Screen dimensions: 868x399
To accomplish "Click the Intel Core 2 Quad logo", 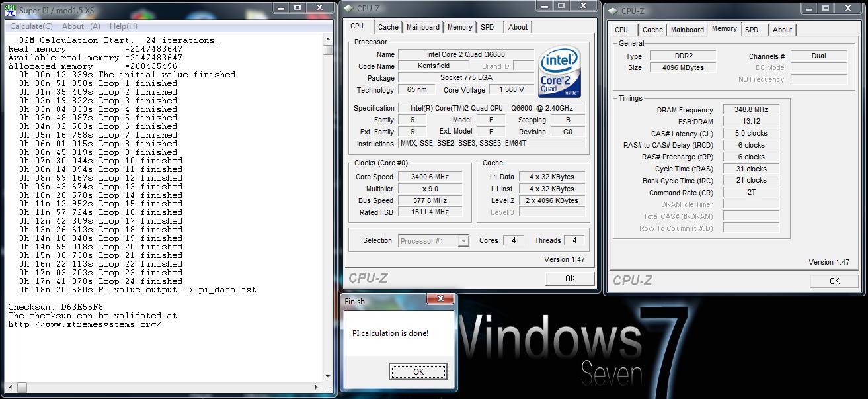I will (x=560, y=71).
